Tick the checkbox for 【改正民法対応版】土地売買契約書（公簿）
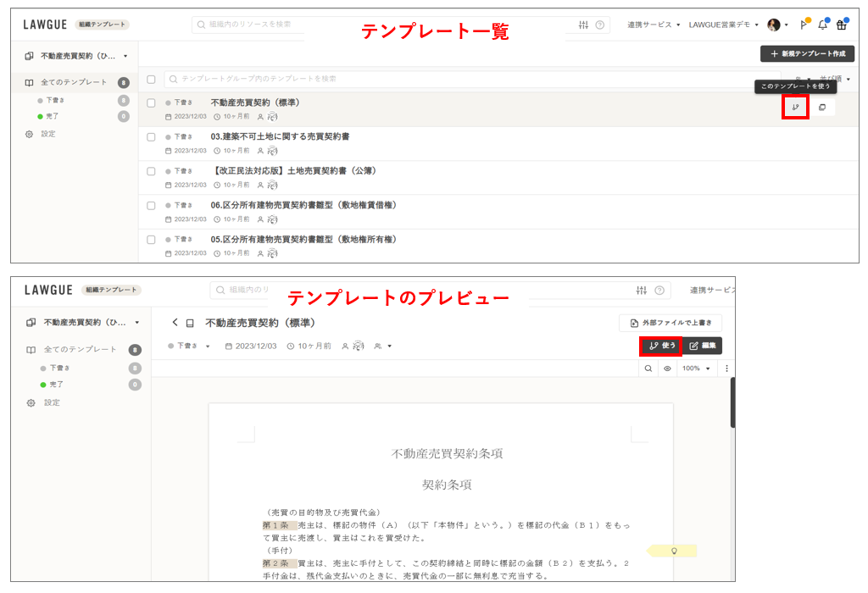This screenshot has height=593, width=868. click(151, 171)
